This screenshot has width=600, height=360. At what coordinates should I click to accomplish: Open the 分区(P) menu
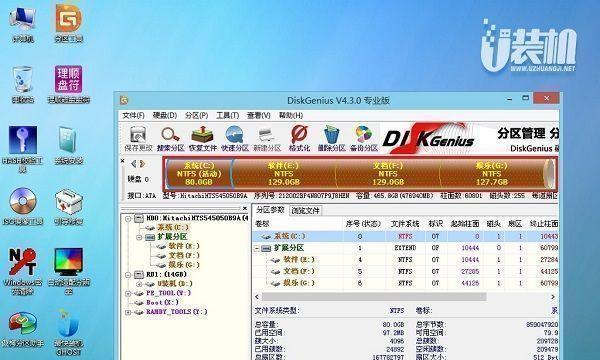pos(196,115)
